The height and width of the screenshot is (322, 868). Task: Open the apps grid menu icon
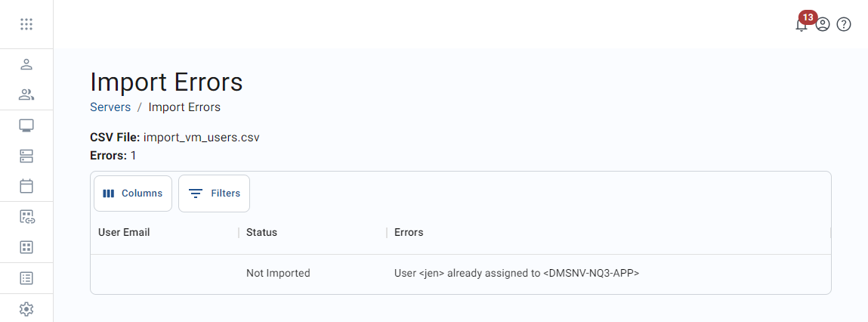[x=26, y=24]
